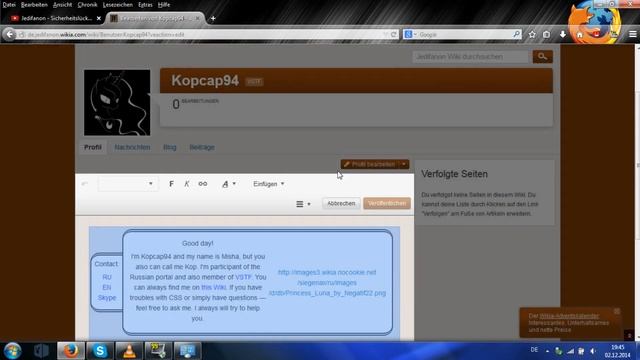Open the 'this Wiki' link
640x360 pixels.
coord(213,287)
